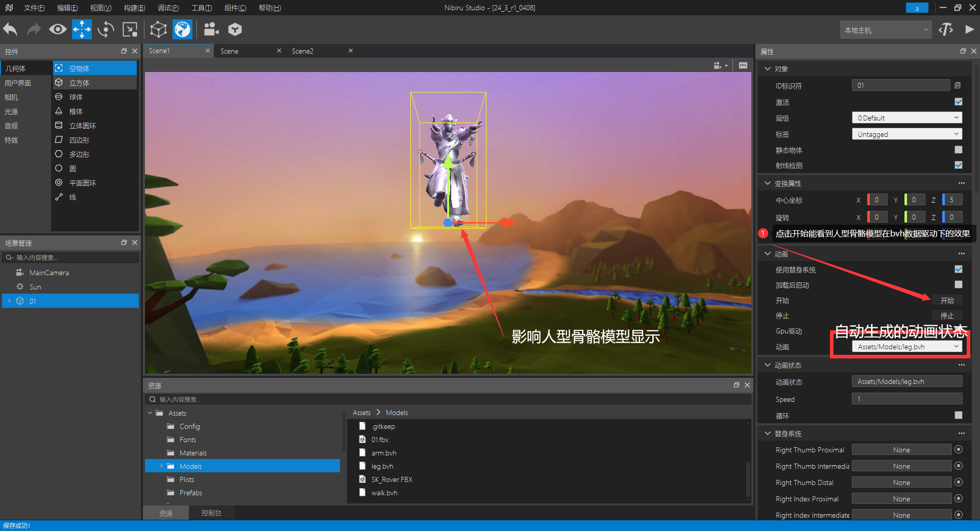Screen dimensions: 980x531
Task: Select the rotate tool icon
Action: 106,30
